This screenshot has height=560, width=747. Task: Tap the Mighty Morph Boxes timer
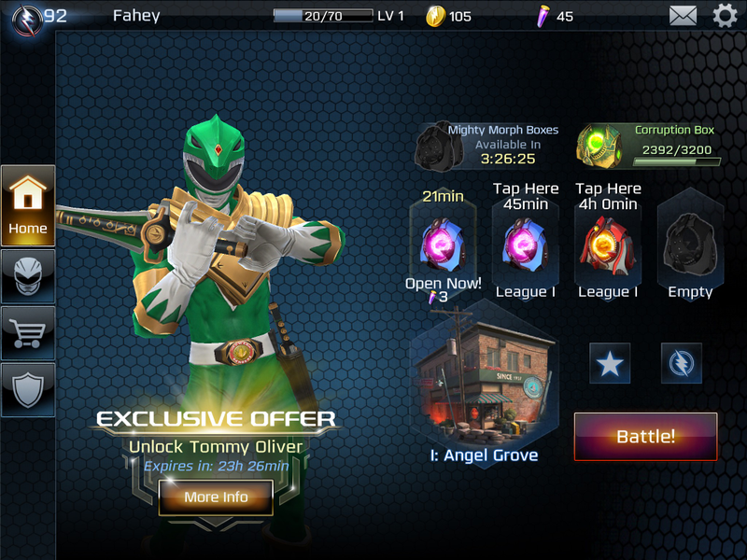[508, 159]
